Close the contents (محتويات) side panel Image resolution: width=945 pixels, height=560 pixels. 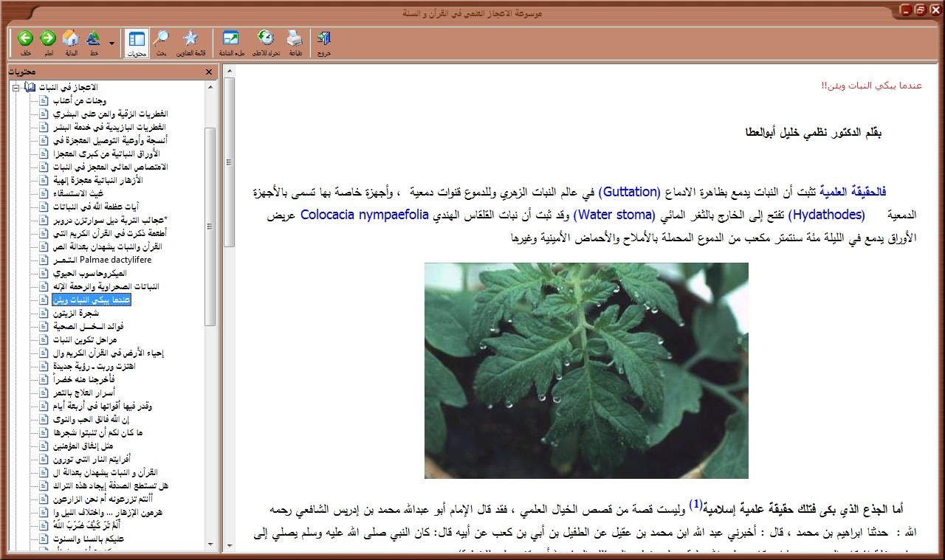209,72
